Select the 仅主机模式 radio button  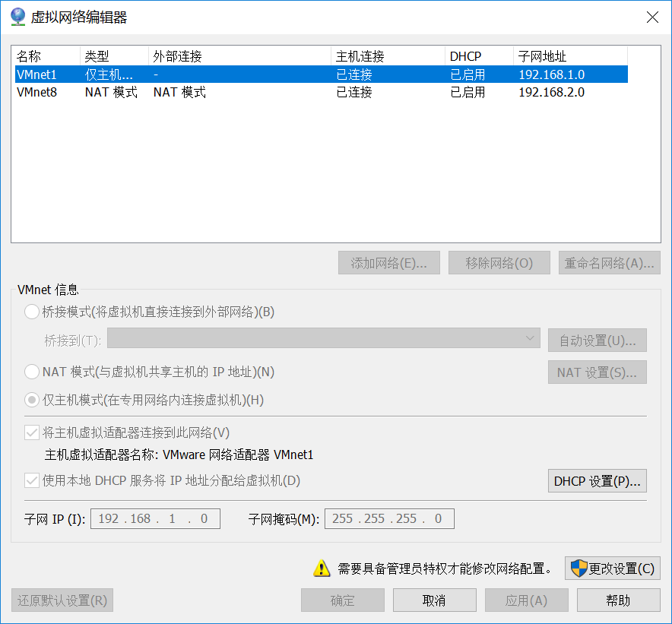click(30, 400)
